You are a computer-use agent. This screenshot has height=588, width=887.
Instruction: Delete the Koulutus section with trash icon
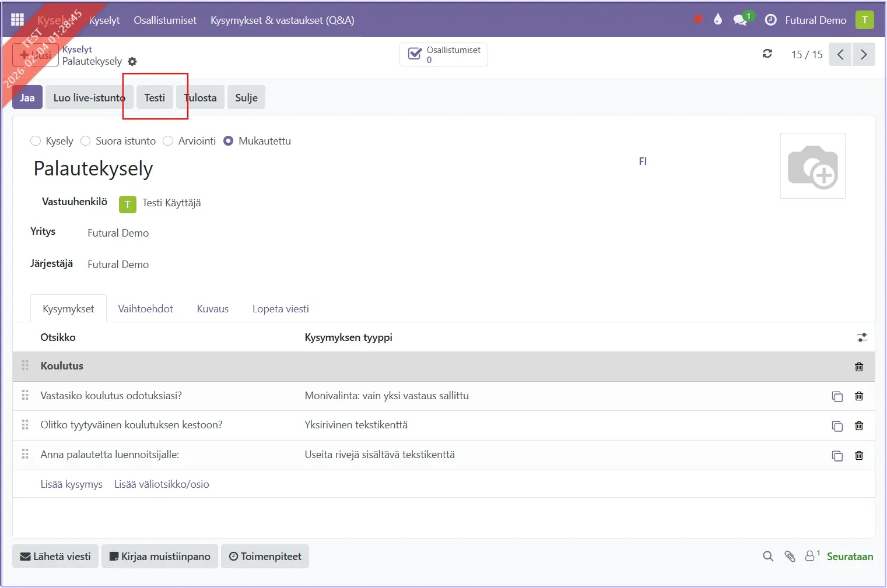[x=859, y=367]
